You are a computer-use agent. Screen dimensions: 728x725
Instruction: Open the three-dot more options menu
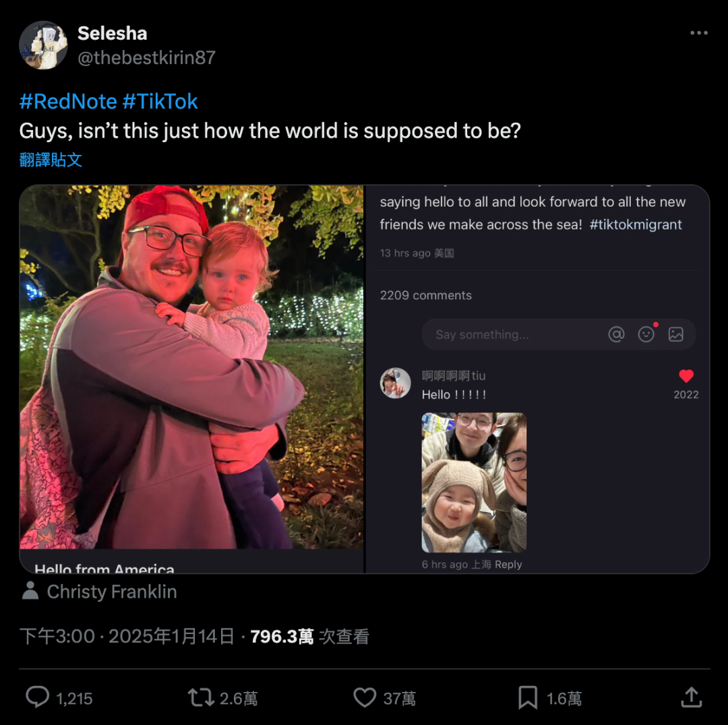point(699,33)
